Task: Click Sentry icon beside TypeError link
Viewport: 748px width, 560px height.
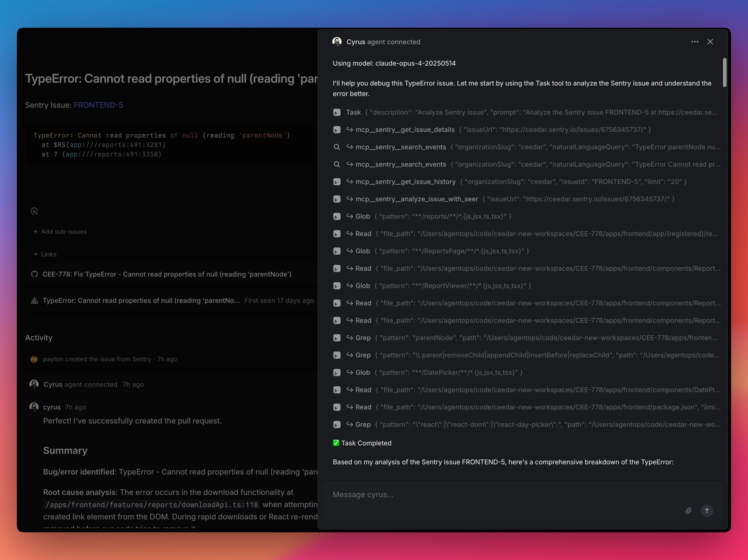Action: point(34,301)
